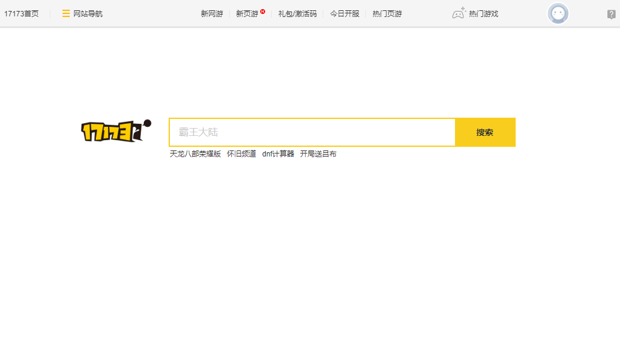Click the 开局送吕布 link below search

318,154
